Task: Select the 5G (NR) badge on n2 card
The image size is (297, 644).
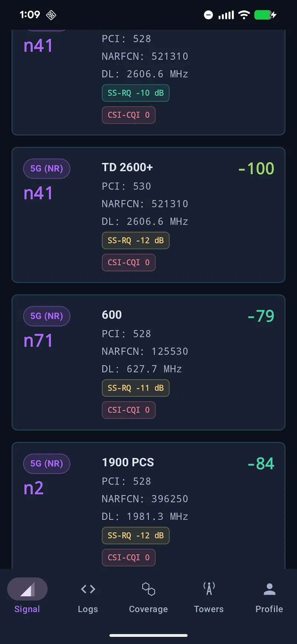Action: [x=47, y=464]
